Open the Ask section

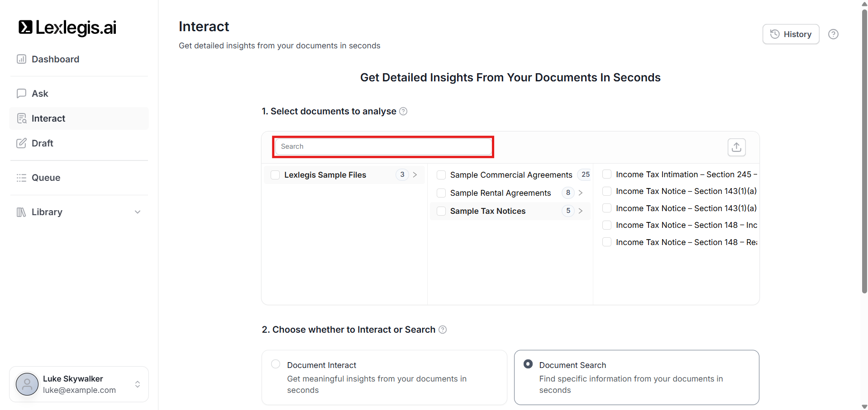40,94
